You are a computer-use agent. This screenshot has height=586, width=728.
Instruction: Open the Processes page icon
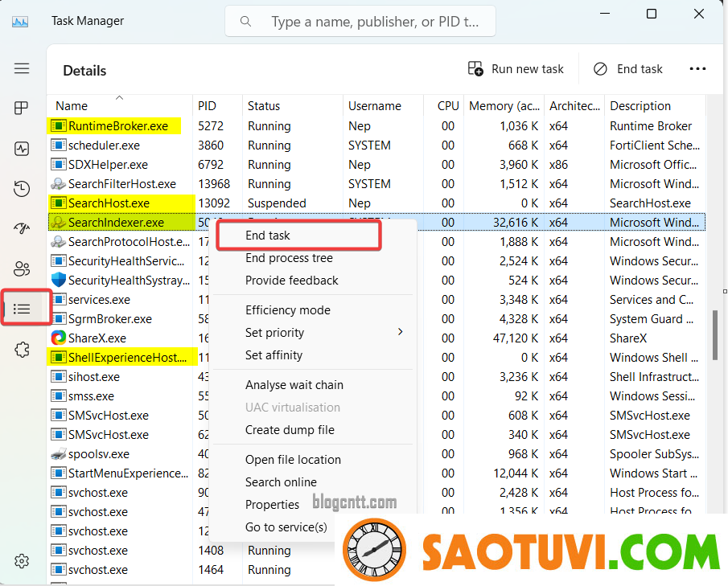coord(22,108)
